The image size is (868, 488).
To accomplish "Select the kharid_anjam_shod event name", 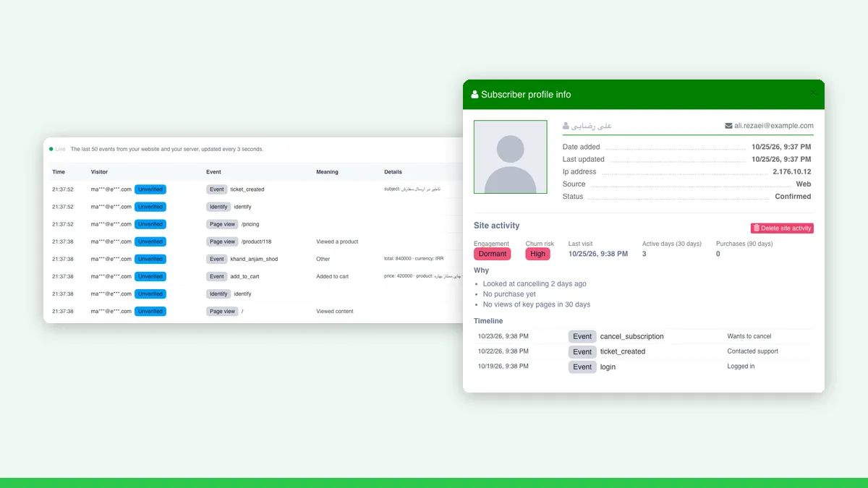I will [254, 259].
